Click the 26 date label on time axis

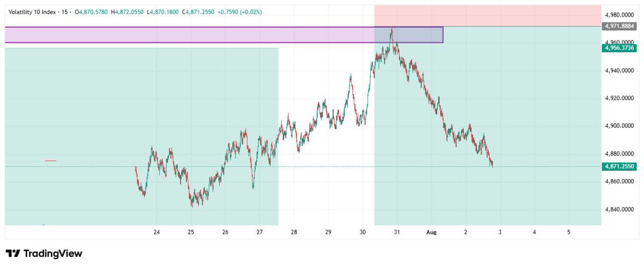tap(225, 232)
